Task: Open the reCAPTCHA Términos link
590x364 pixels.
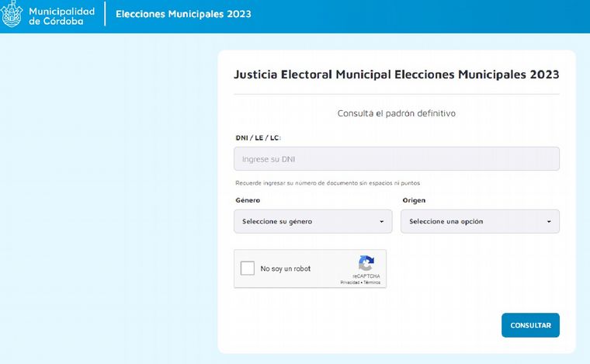Action: click(372, 283)
